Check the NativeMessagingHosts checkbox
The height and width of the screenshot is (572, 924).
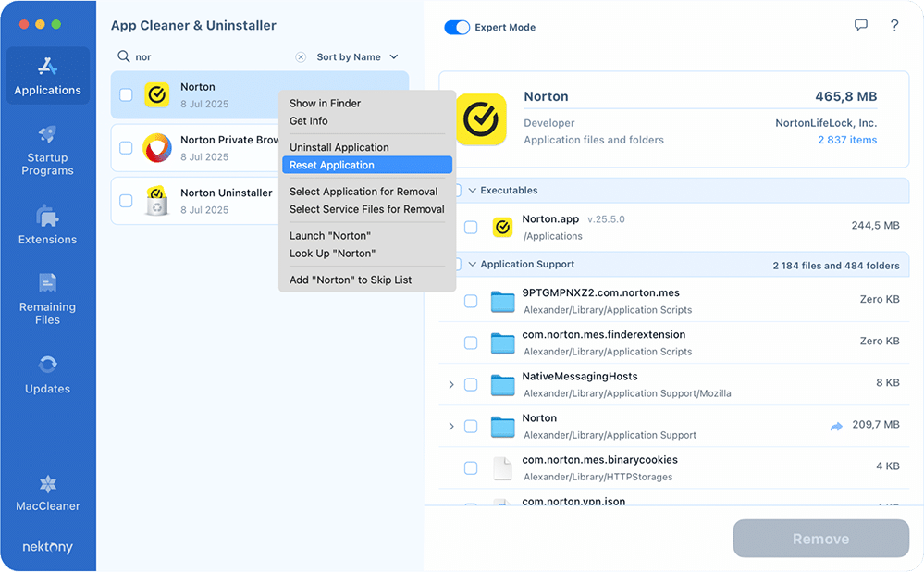tap(471, 384)
